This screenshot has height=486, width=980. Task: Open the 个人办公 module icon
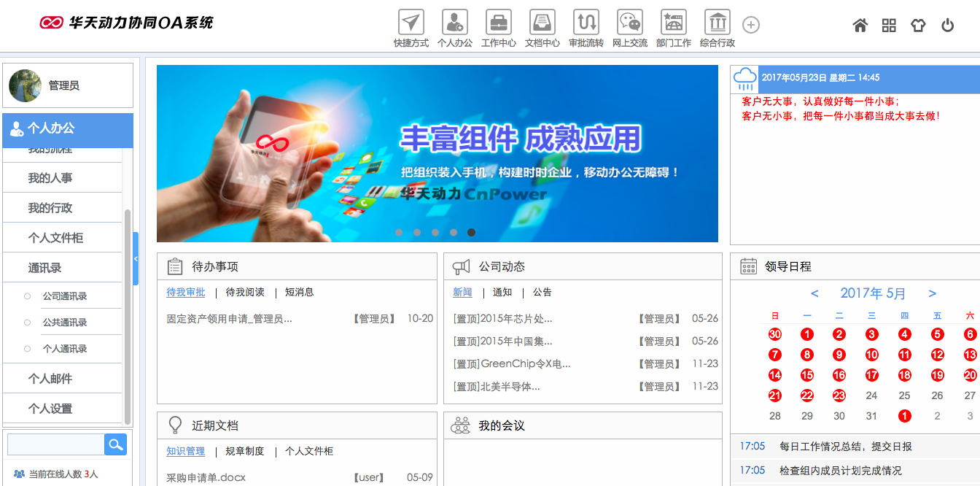click(x=454, y=26)
